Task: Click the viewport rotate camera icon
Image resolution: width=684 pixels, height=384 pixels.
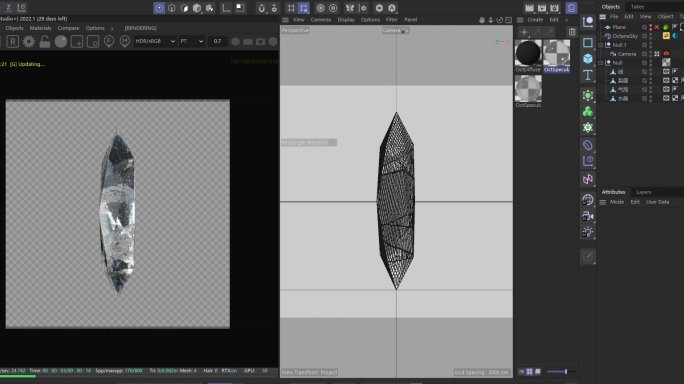Action: tap(499, 20)
